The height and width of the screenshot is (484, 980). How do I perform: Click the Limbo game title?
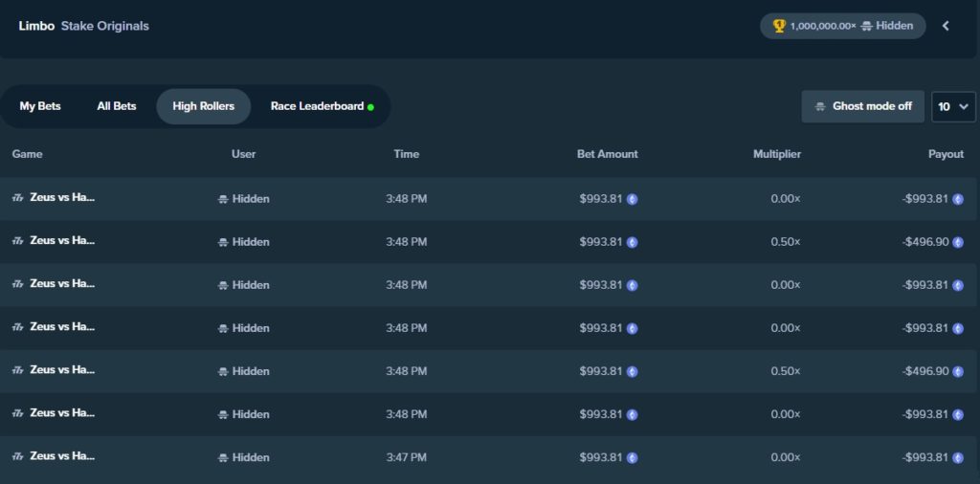coord(36,26)
